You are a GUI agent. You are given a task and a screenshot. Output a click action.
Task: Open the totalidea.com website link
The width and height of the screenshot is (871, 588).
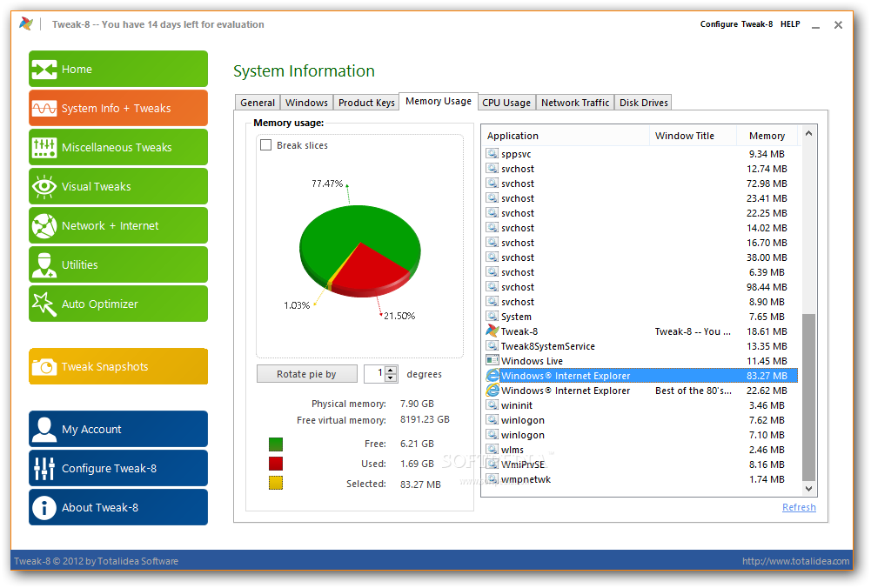[795, 561]
